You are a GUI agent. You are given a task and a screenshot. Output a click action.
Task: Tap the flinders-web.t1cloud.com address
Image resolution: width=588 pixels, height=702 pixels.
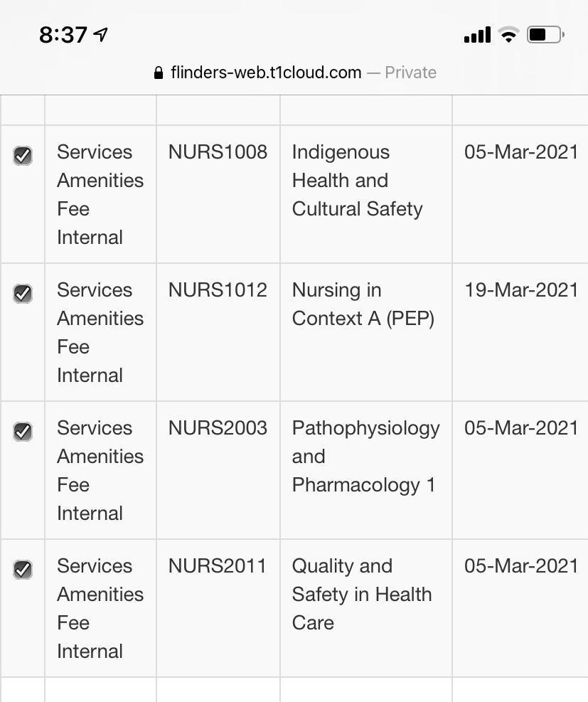[x=266, y=73]
